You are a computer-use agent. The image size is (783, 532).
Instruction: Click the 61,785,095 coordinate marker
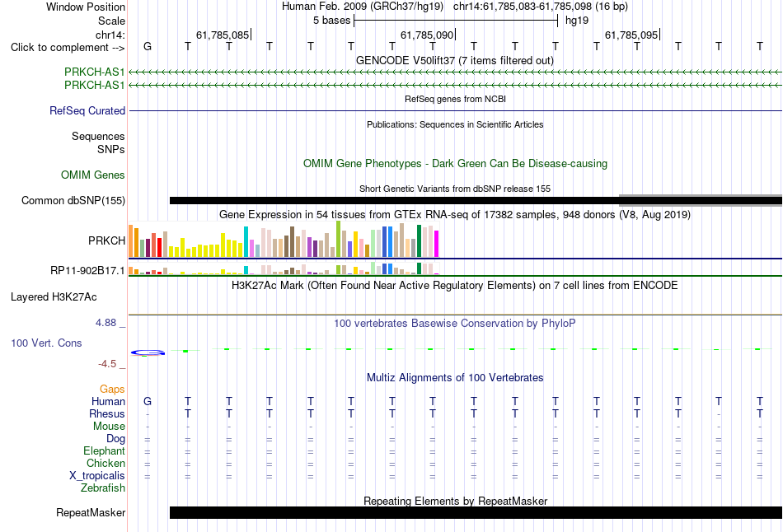click(x=631, y=35)
